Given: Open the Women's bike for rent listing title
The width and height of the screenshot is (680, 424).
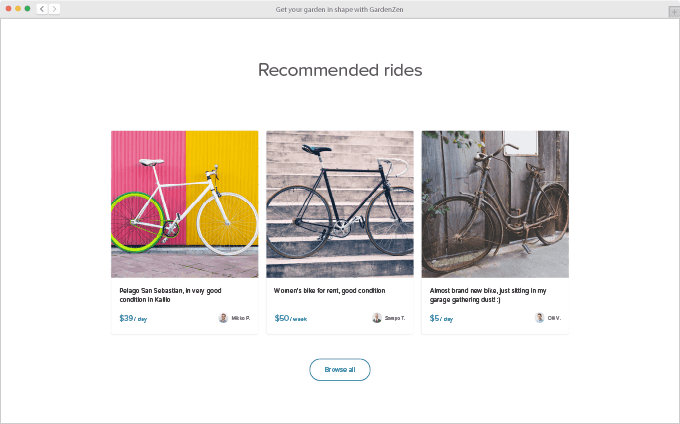Looking at the screenshot, I should pos(329,291).
